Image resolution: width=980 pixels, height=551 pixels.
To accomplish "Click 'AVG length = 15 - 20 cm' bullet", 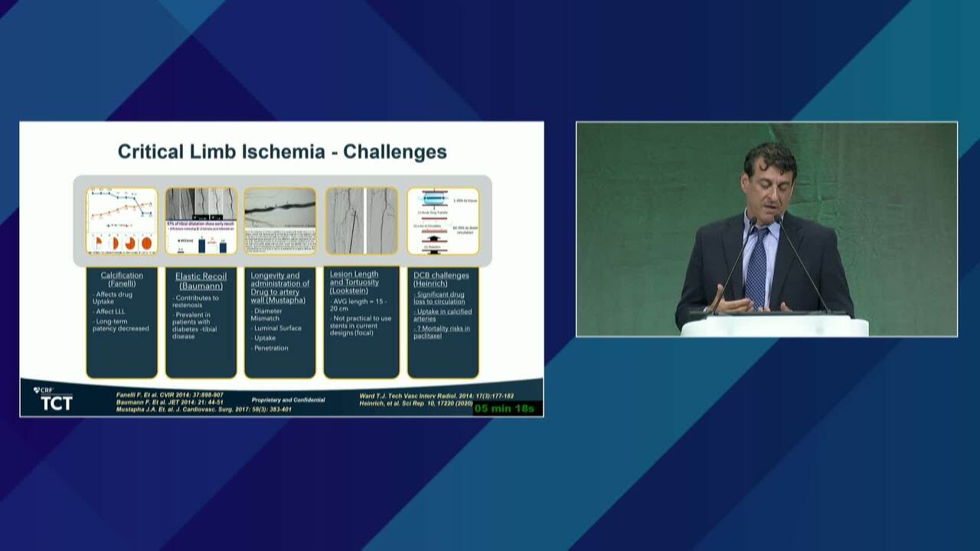I will (358, 305).
